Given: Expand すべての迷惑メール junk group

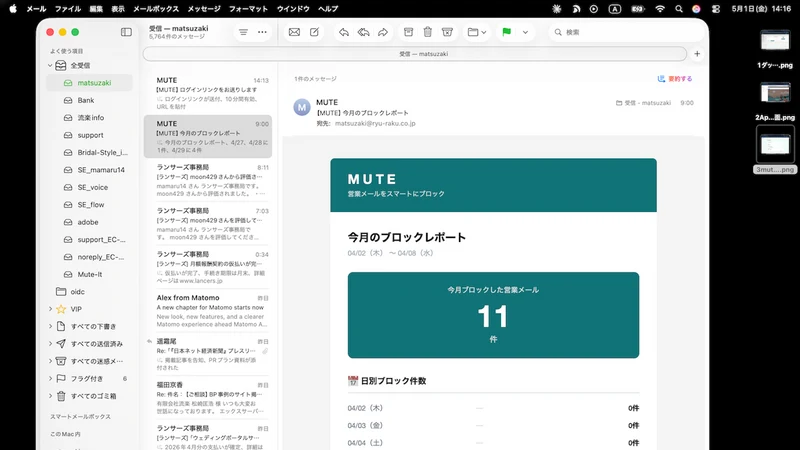Looking at the screenshot, I should pos(50,361).
